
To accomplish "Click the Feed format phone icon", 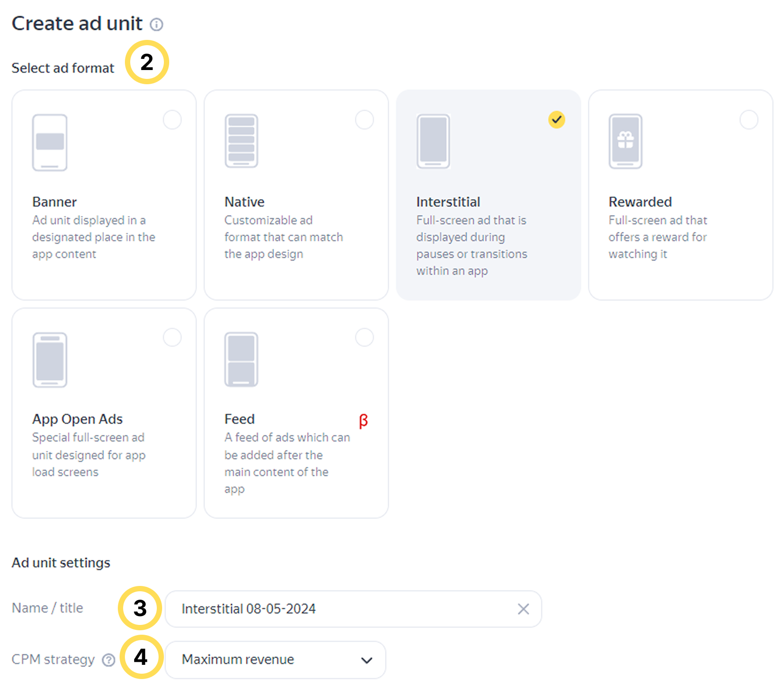I will click(241, 359).
